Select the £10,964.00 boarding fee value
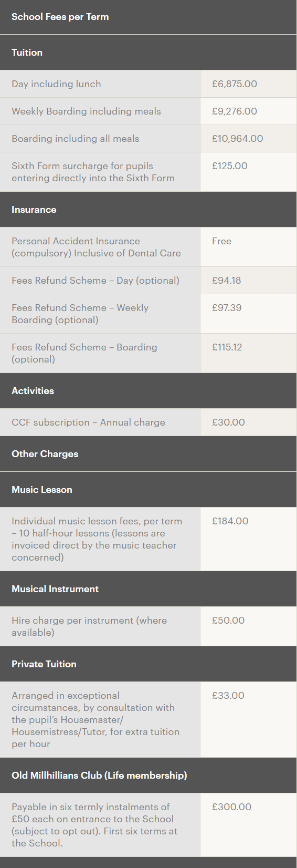 click(x=238, y=139)
